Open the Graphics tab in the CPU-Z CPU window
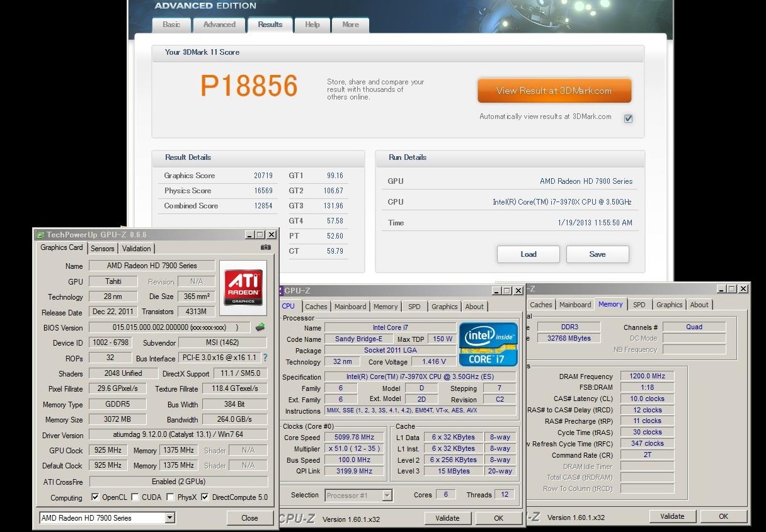This screenshot has height=532, width=766. pyautogui.click(x=444, y=307)
